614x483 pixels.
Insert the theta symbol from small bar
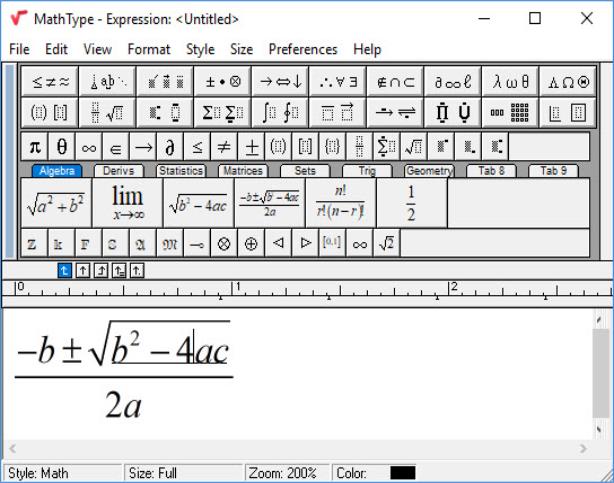click(61, 147)
